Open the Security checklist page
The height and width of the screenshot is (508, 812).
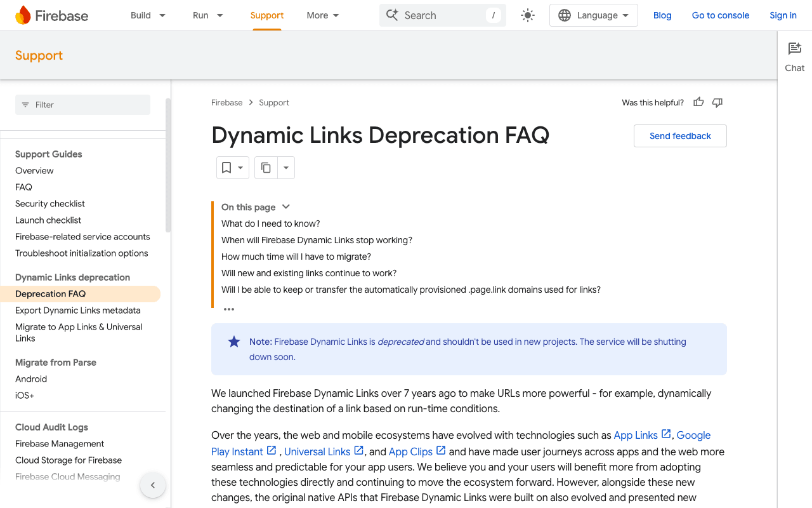point(50,204)
